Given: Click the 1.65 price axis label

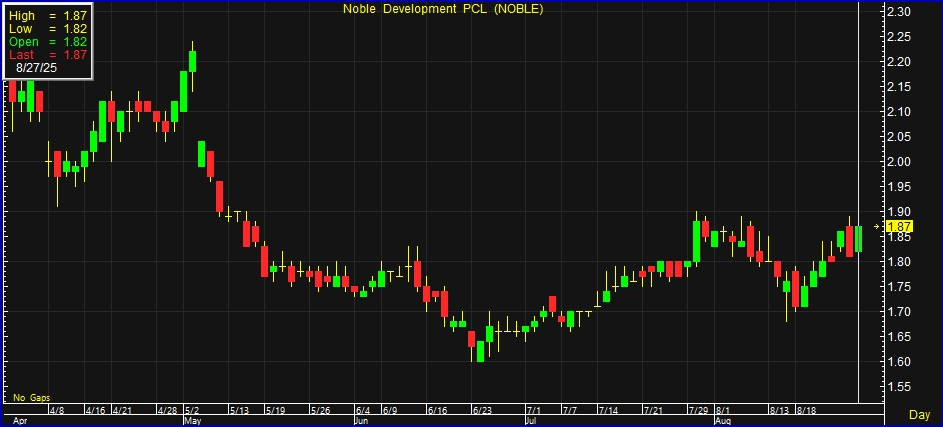Looking at the screenshot, I should coord(900,337).
